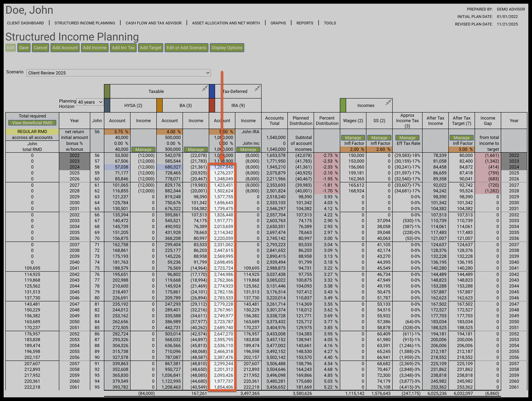Manage the After Tax Target settings
This screenshot has width=532, height=401.
462,138
